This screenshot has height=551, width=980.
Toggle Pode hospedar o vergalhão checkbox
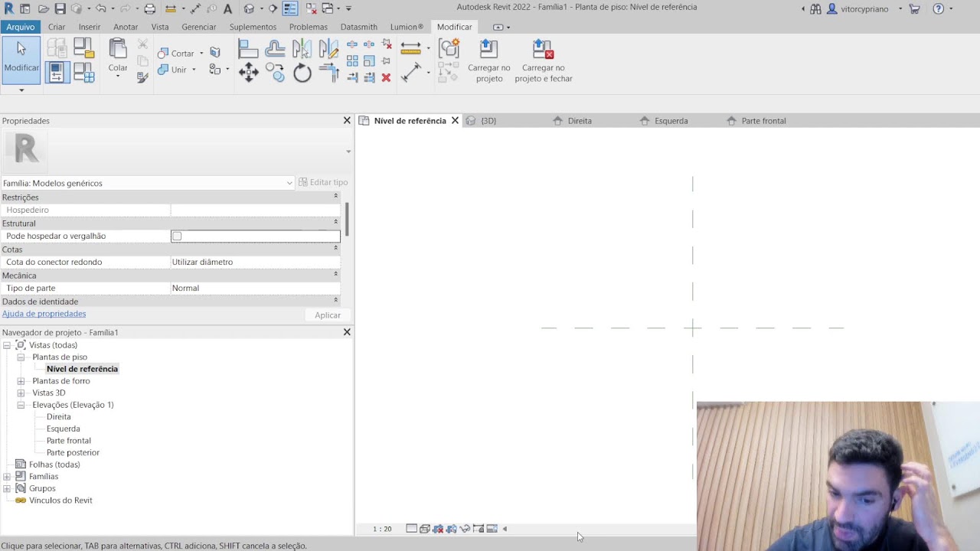[x=177, y=236]
